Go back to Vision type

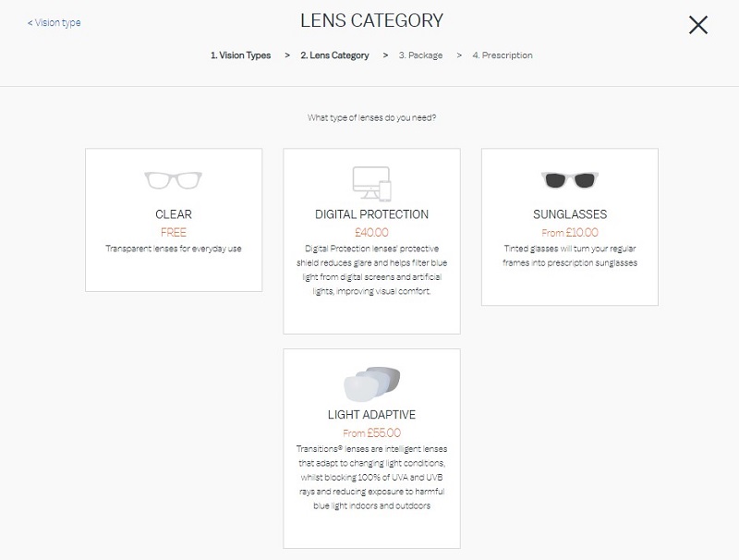point(55,22)
